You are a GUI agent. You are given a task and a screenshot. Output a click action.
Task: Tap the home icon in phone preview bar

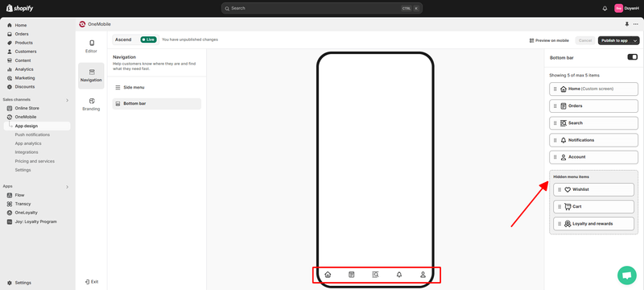(x=328, y=275)
